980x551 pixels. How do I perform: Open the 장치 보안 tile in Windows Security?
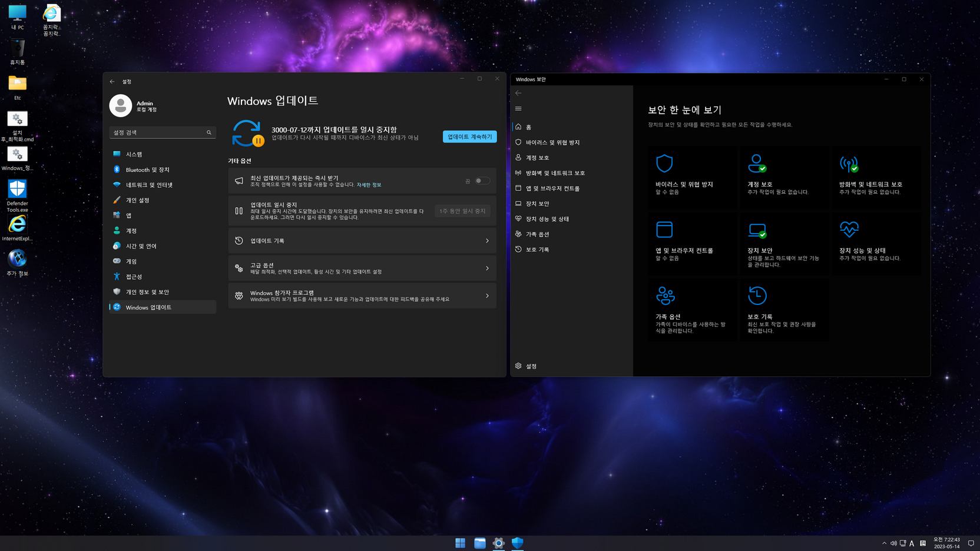point(784,244)
